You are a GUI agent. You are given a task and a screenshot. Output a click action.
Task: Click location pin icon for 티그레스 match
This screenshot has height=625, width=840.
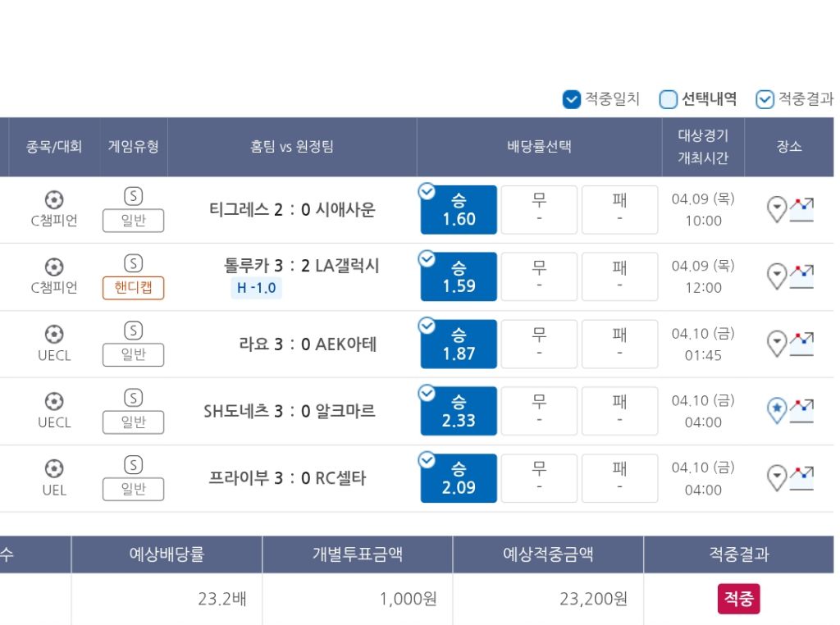(x=777, y=209)
